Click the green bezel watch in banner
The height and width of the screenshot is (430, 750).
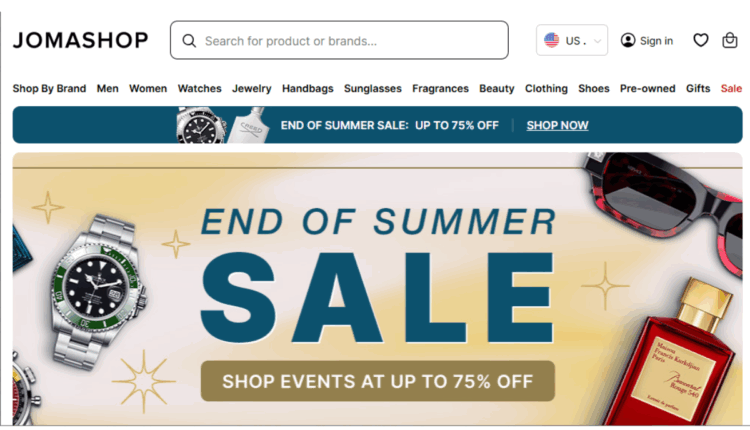coord(98,289)
